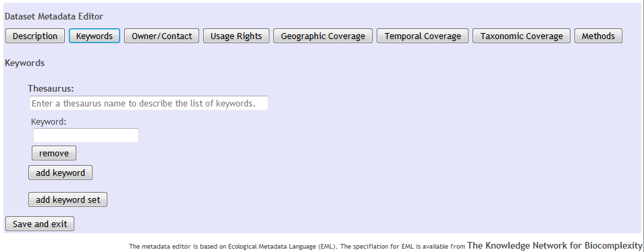644x252 pixels.
Task: Select the Keywords section button
Action: [x=95, y=36]
